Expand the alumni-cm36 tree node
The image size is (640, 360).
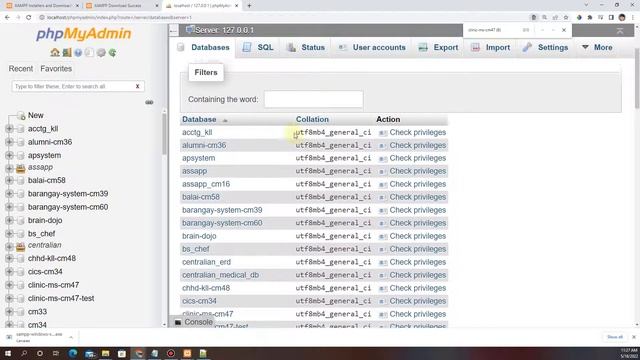pos(9,142)
